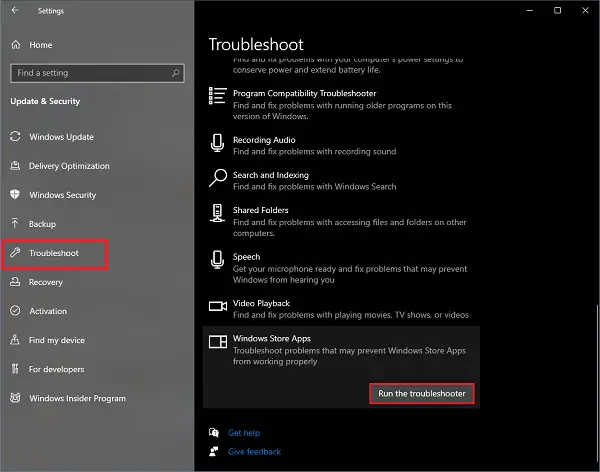This screenshot has width=600, height=472.
Task: Click the Troubleshoot wrench icon
Action: (x=15, y=252)
